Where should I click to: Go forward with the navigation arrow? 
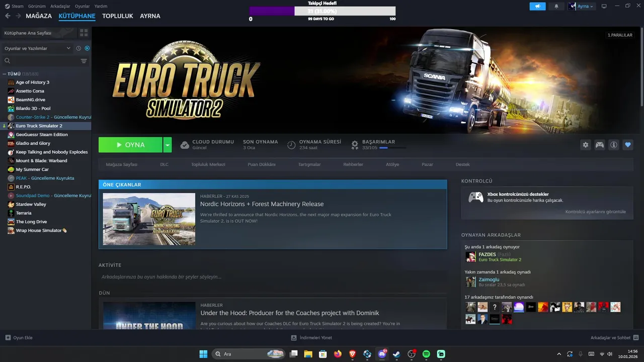pos(18,16)
